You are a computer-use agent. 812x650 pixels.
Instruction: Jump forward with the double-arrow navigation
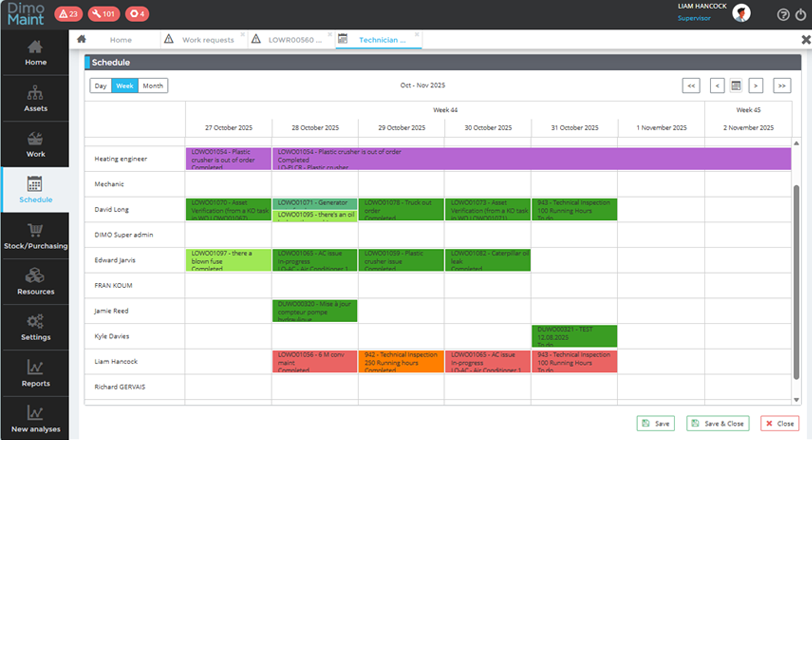[x=782, y=86]
